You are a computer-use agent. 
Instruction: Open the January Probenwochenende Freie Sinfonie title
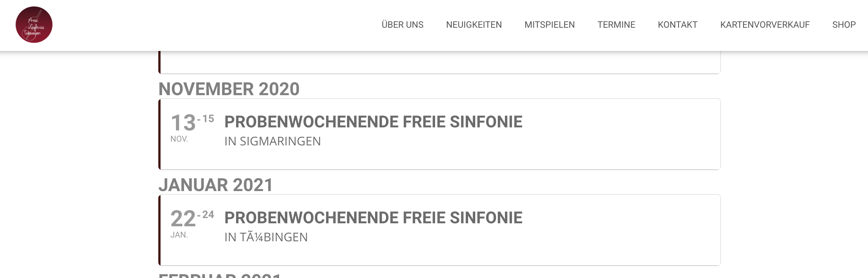373,218
